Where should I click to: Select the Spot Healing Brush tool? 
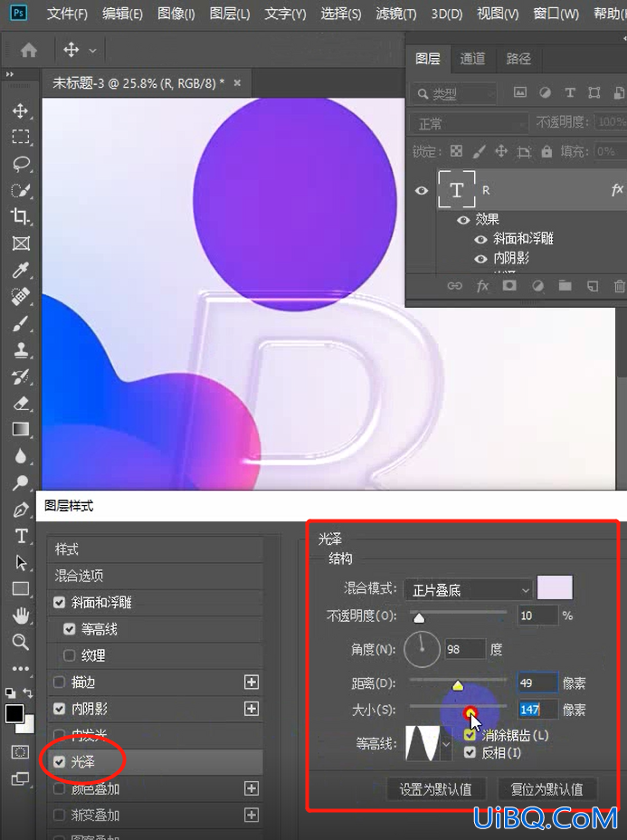click(x=20, y=296)
